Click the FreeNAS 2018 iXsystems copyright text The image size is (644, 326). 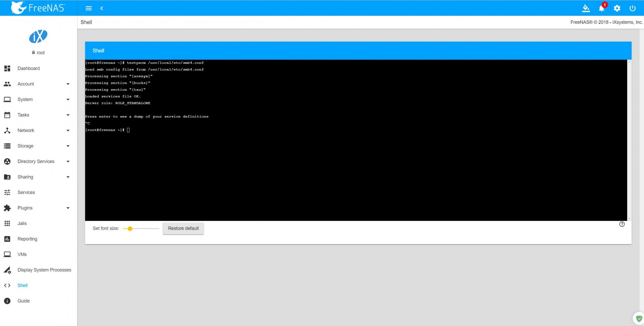click(606, 22)
